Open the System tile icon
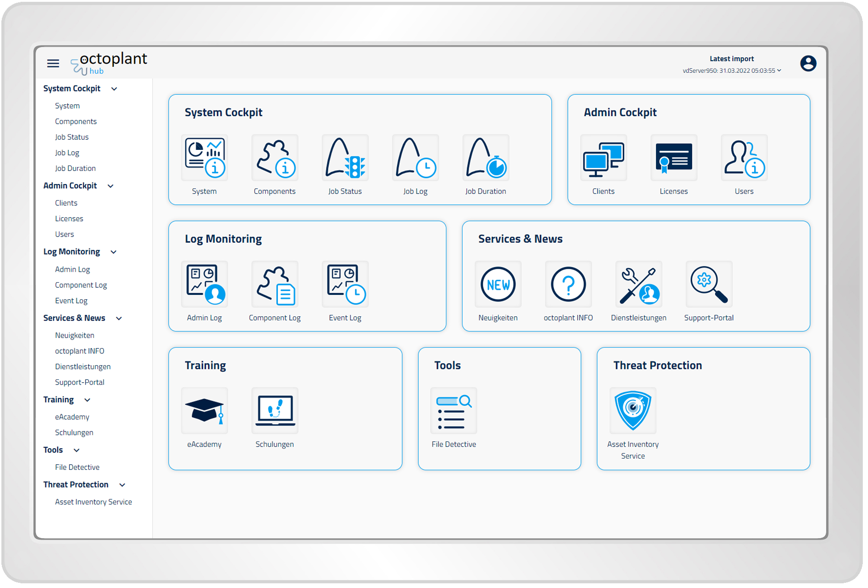 (x=204, y=158)
